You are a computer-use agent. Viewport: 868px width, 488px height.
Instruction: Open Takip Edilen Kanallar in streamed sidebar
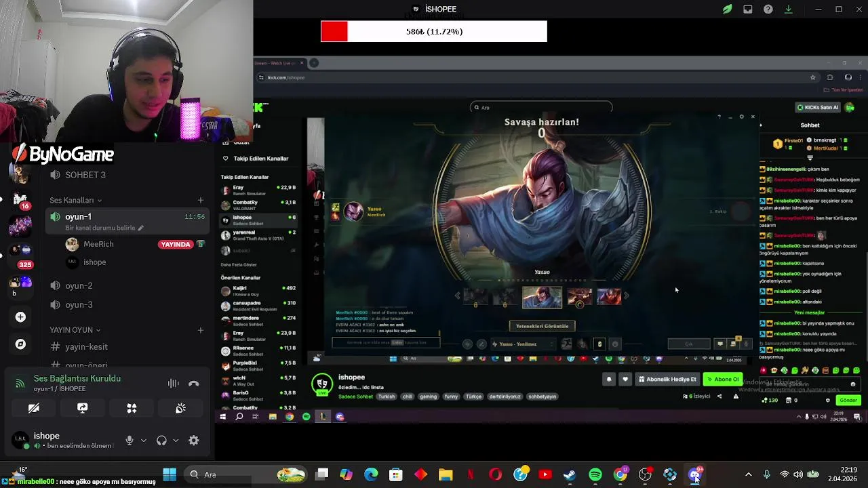point(260,159)
